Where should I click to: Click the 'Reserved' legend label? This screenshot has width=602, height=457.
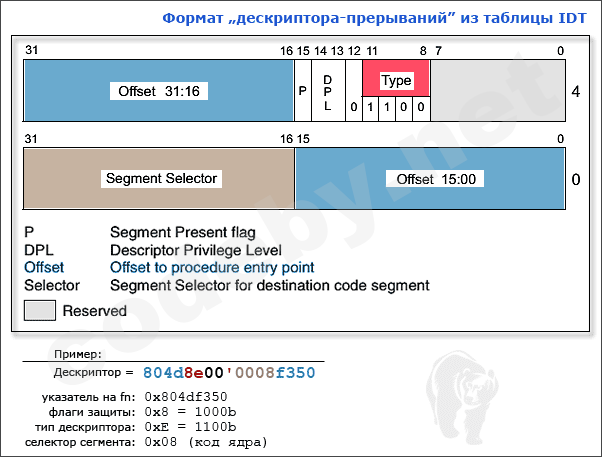[x=94, y=311]
